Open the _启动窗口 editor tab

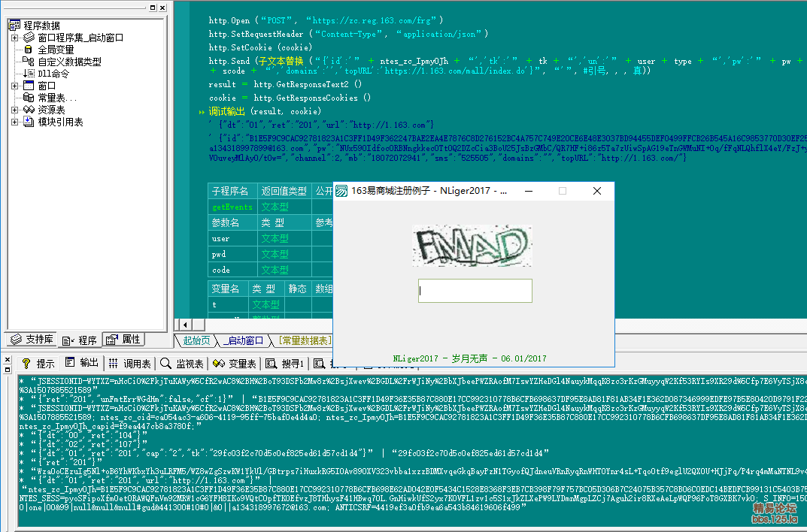[243, 340]
